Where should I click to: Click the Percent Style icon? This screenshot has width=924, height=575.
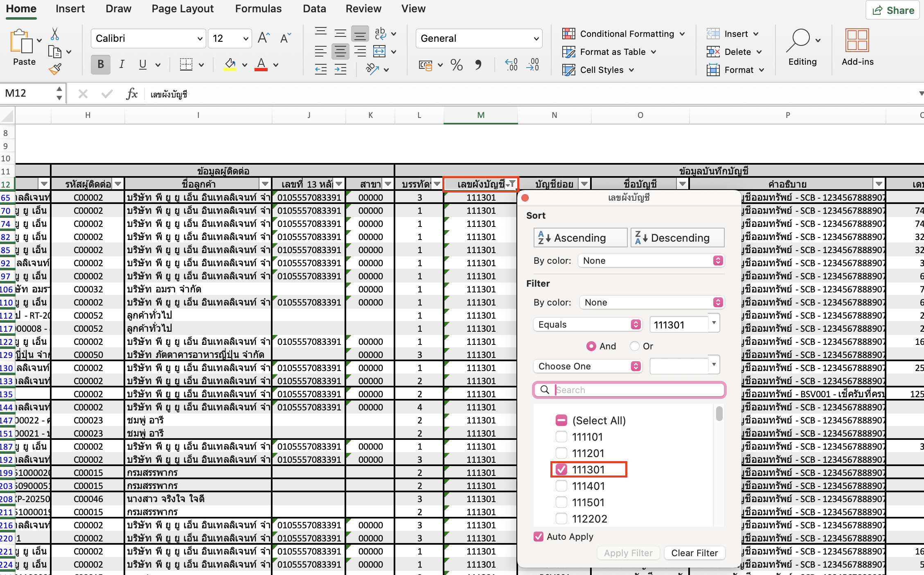click(456, 65)
